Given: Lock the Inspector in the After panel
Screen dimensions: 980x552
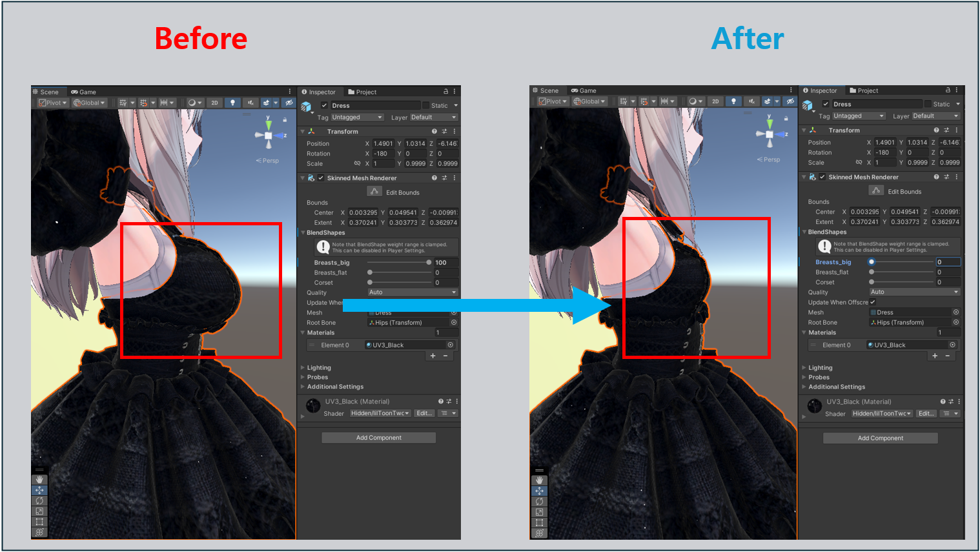Looking at the screenshot, I should click(x=948, y=90).
